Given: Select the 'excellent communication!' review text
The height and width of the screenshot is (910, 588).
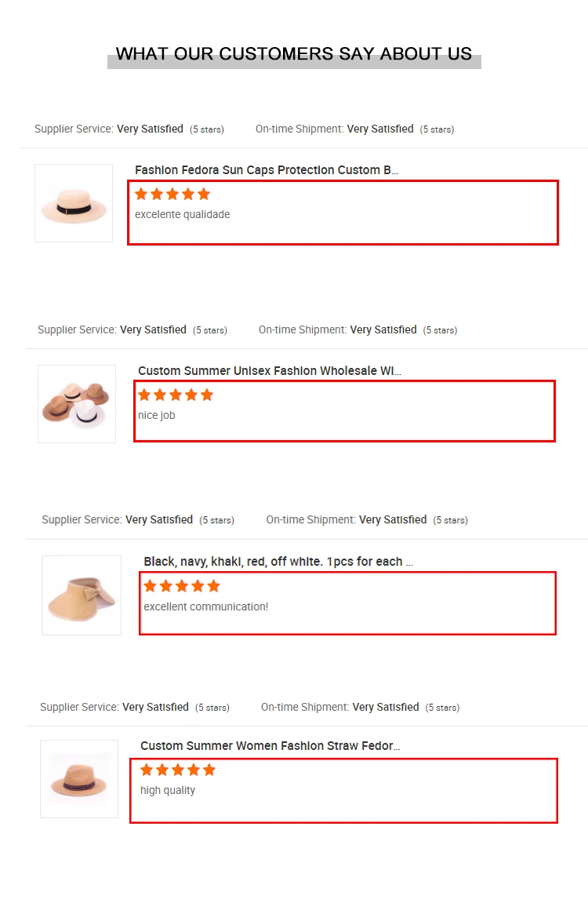Looking at the screenshot, I should pyautogui.click(x=206, y=606).
